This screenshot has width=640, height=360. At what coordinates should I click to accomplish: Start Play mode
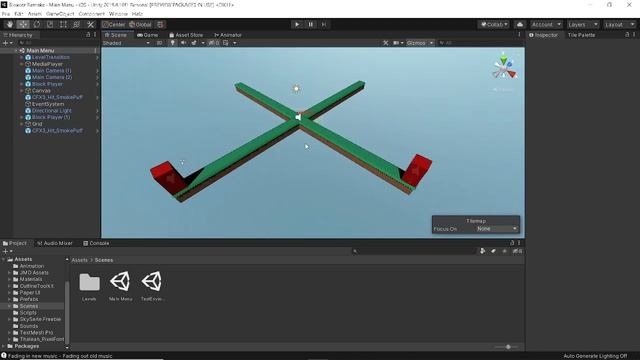pyautogui.click(x=297, y=24)
